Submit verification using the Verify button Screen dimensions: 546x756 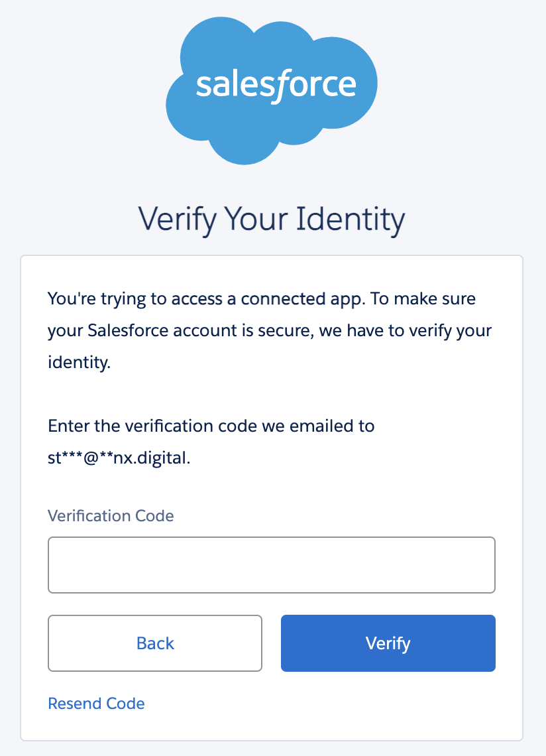point(388,643)
